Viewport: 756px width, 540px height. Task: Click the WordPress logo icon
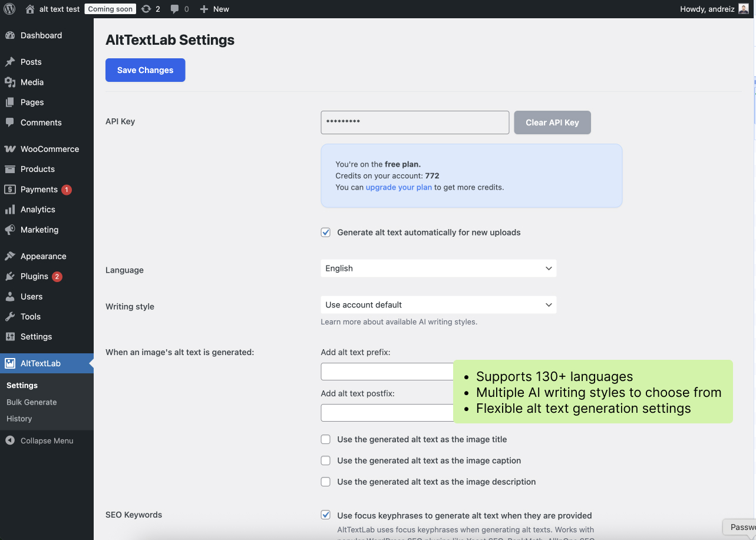coord(9,9)
